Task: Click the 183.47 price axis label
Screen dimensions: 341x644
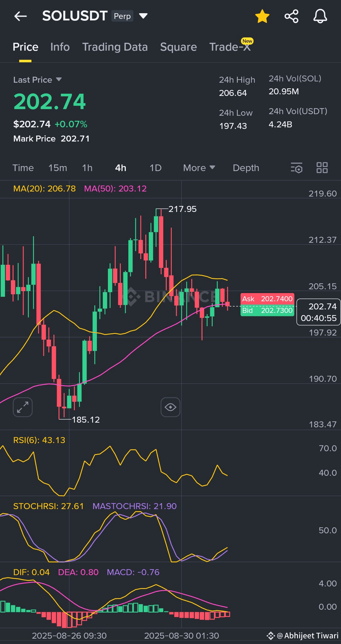Action: point(322,425)
